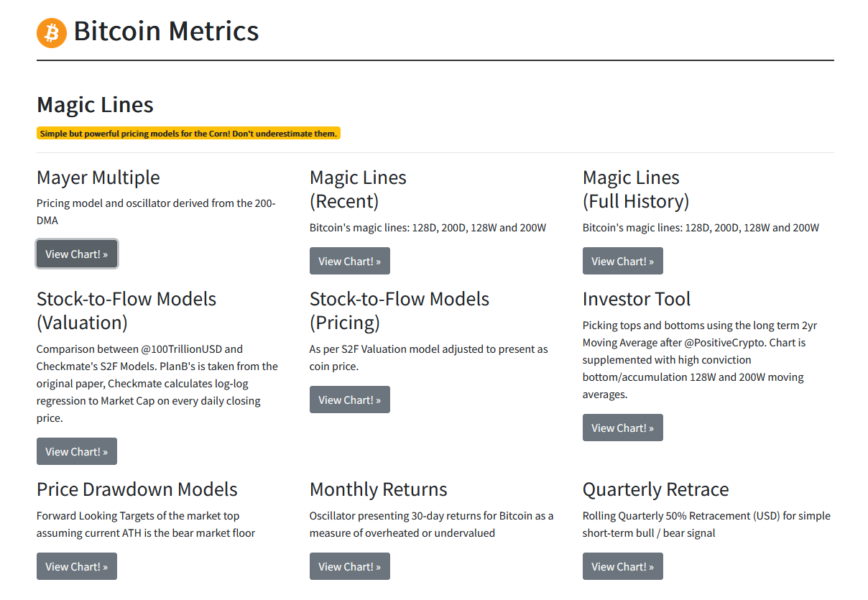Click the Bitcoin Metrics page title

click(x=166, y=31)
